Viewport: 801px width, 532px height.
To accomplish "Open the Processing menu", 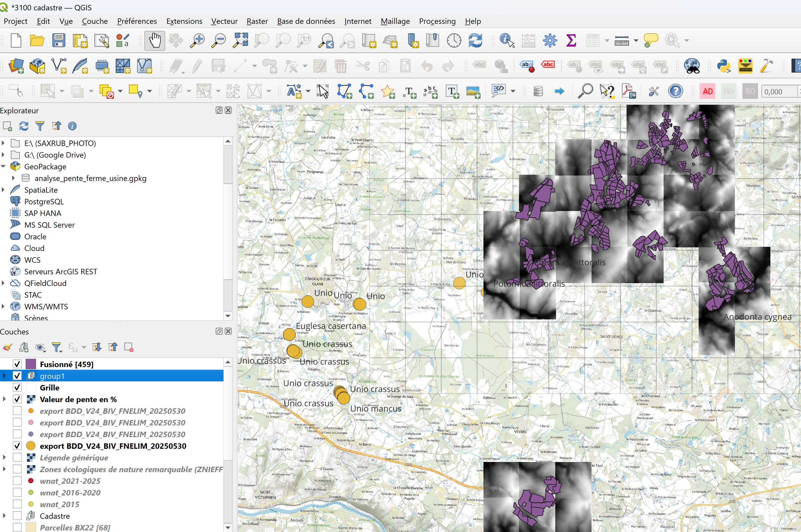I will click(437, 21).
